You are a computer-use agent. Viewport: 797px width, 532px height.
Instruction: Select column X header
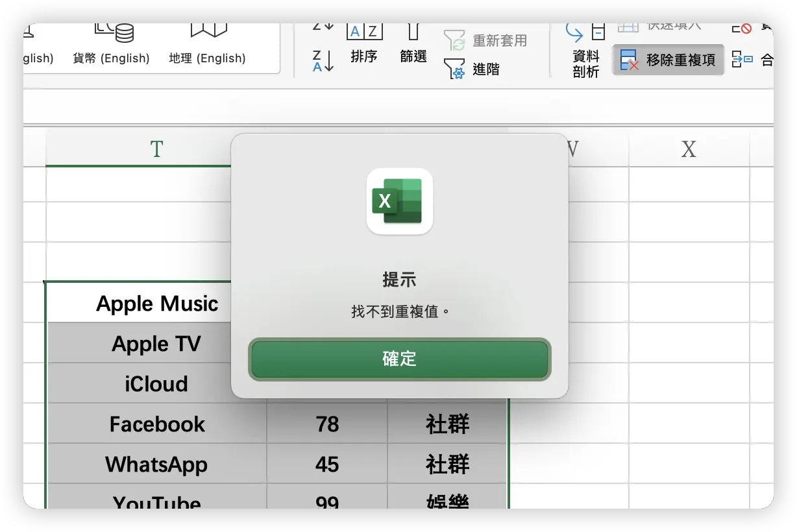[x=689, y=149]
